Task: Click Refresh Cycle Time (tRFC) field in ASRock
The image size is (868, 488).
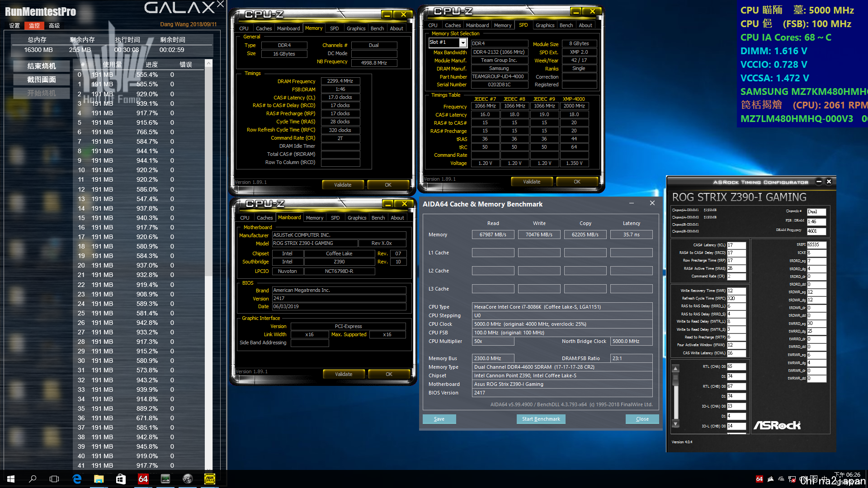Action: (x=736, y=298)
